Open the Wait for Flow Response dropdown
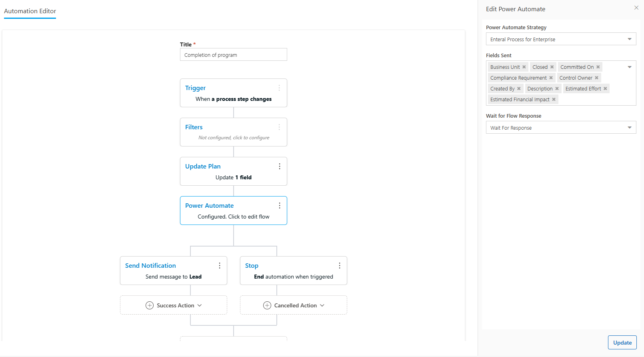The height and width of the screenshot is (357, 644). [561, 128]
